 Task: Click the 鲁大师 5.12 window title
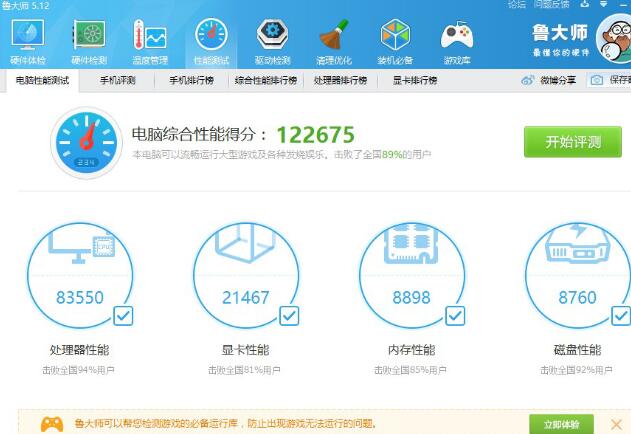[25, 6]
